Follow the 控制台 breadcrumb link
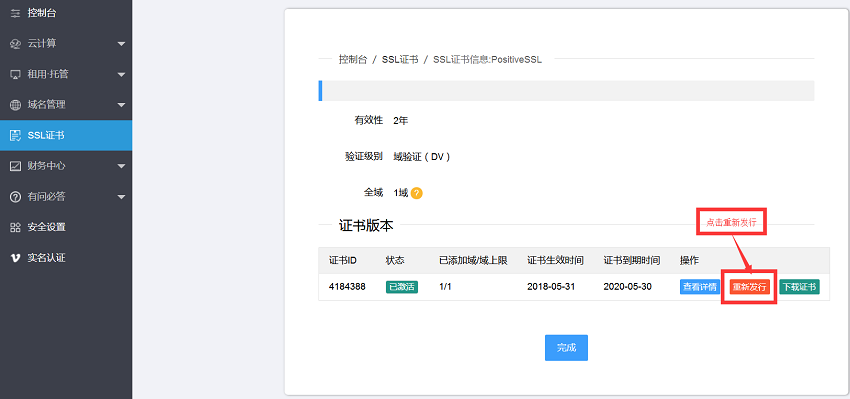 [353, 60]
